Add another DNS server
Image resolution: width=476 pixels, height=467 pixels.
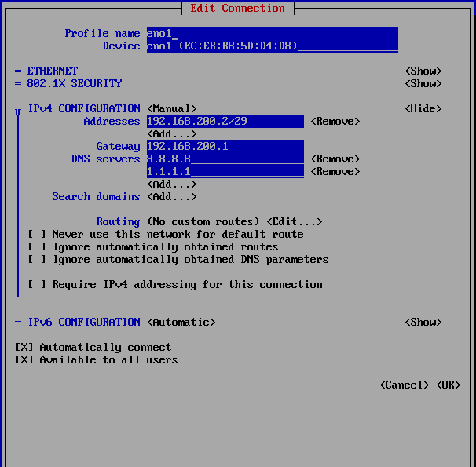172,184
